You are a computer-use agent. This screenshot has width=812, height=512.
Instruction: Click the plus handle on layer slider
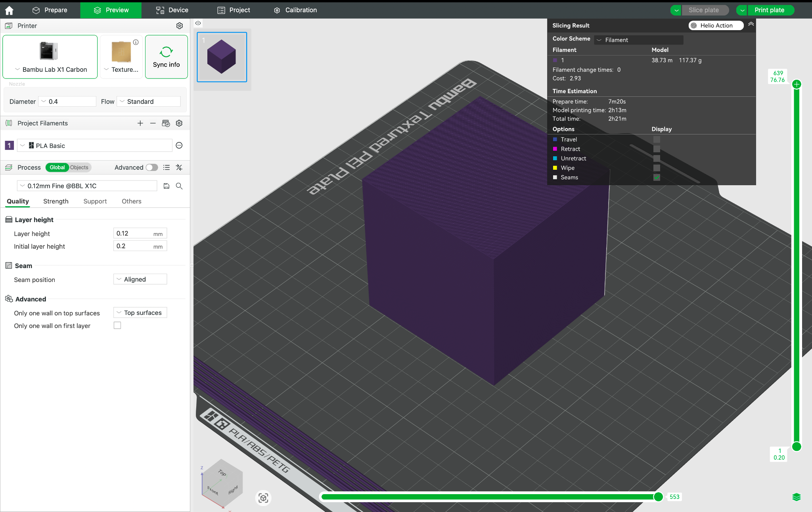(x=797, y=84)
